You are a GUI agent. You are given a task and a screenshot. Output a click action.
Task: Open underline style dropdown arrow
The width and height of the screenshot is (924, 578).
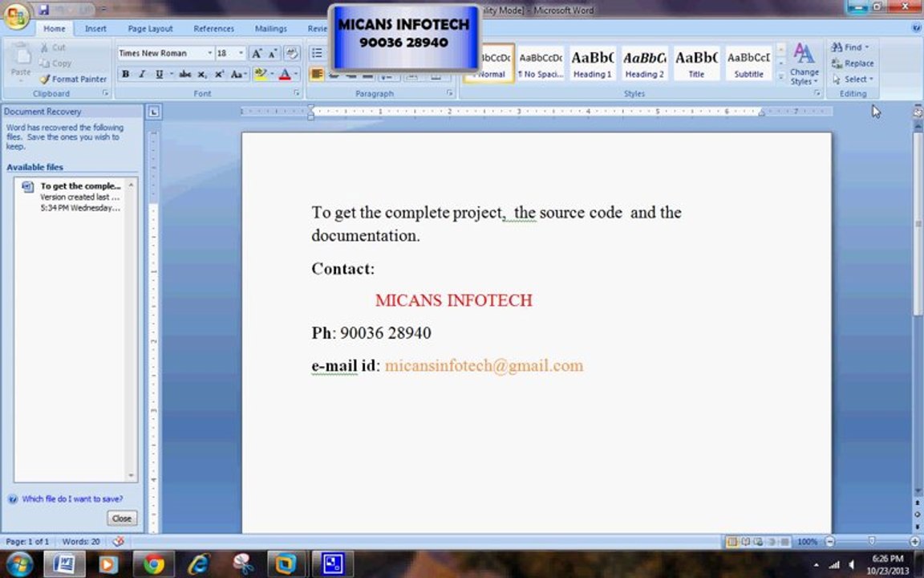click(x=172, y=75)
